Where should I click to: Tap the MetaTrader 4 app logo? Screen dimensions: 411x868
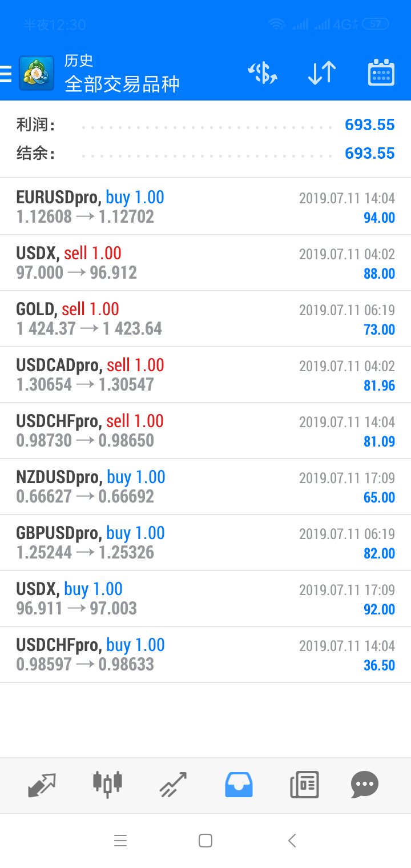click(37, 74)
